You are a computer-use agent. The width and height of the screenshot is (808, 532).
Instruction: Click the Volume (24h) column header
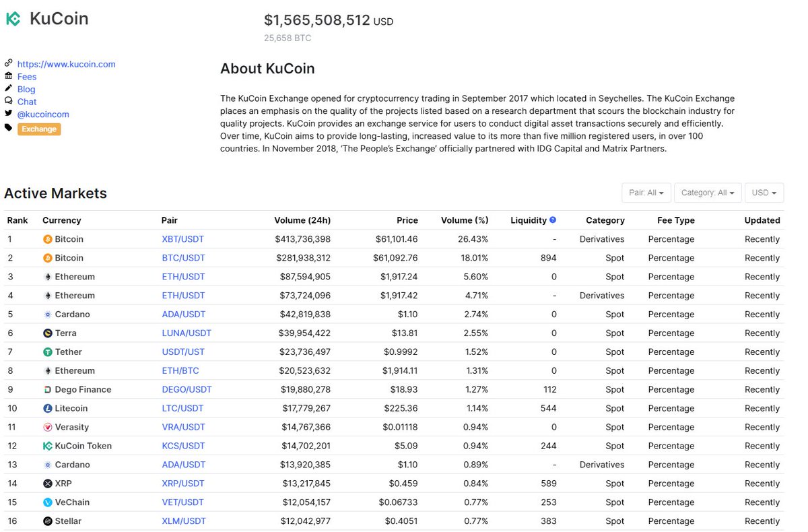(302, 220)
